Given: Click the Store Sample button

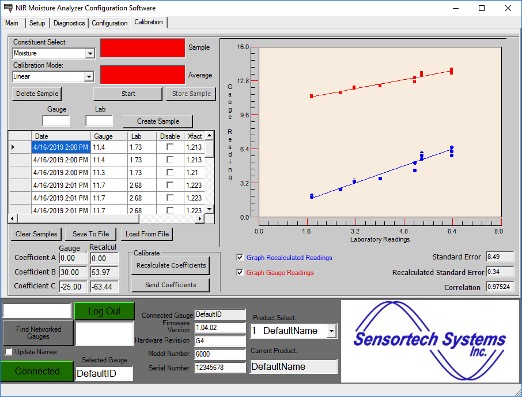Looking at the screenshot, I should [x=191, y=94].
